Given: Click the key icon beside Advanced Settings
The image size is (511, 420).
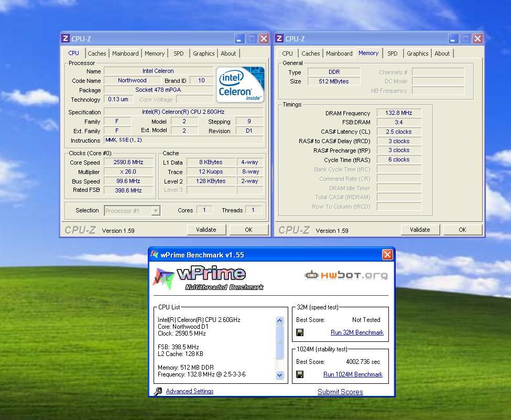Looking at the screenshot, I should tap(158, 391).
